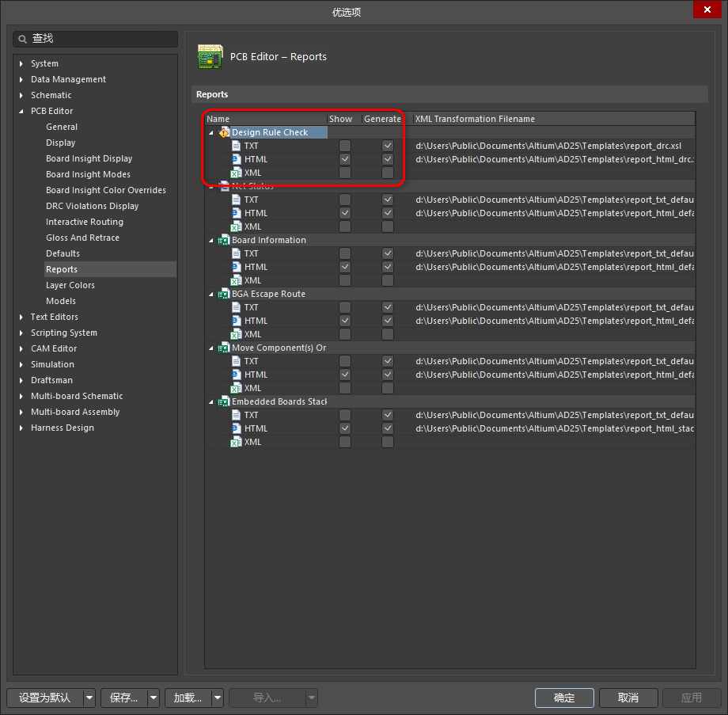Click the HTML file icon under Design Rule Check

coord(237,159)
